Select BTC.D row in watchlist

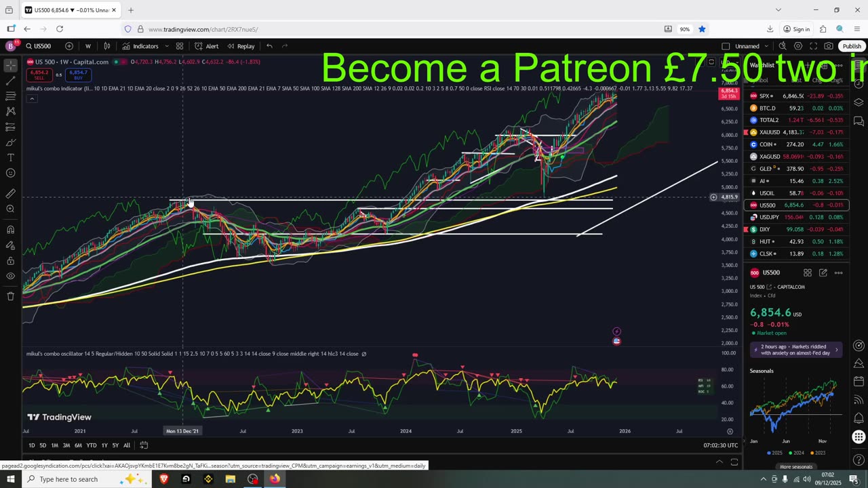pyautogui.click(x=796, y=108)
